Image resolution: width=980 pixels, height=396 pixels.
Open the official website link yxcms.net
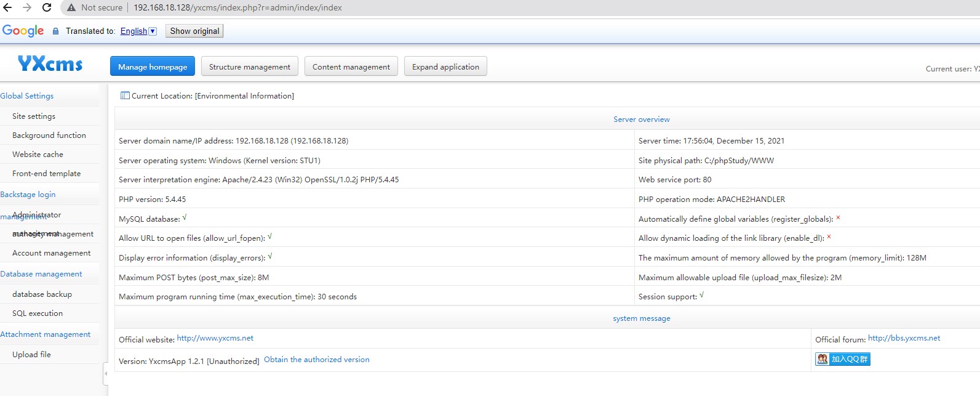tap(215, 338)
